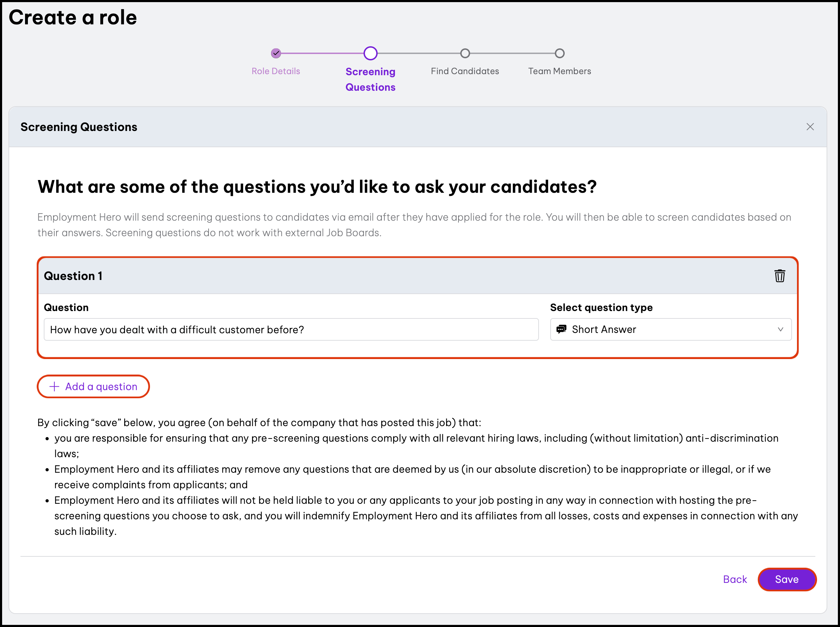Go Back to the previous step

734,579
